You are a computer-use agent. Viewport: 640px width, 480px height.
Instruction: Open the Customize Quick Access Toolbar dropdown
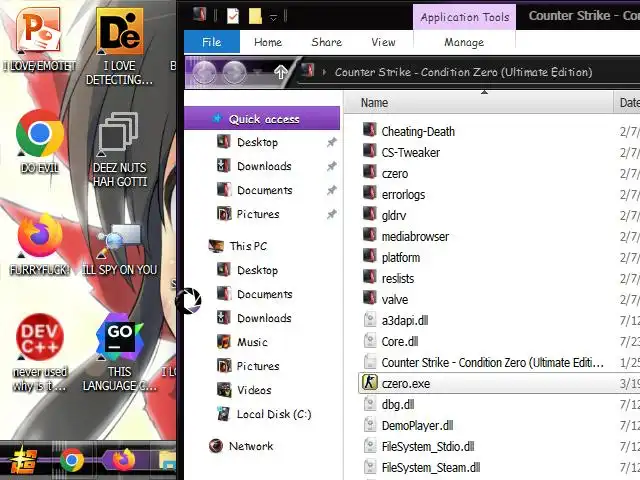pos(273,17)
